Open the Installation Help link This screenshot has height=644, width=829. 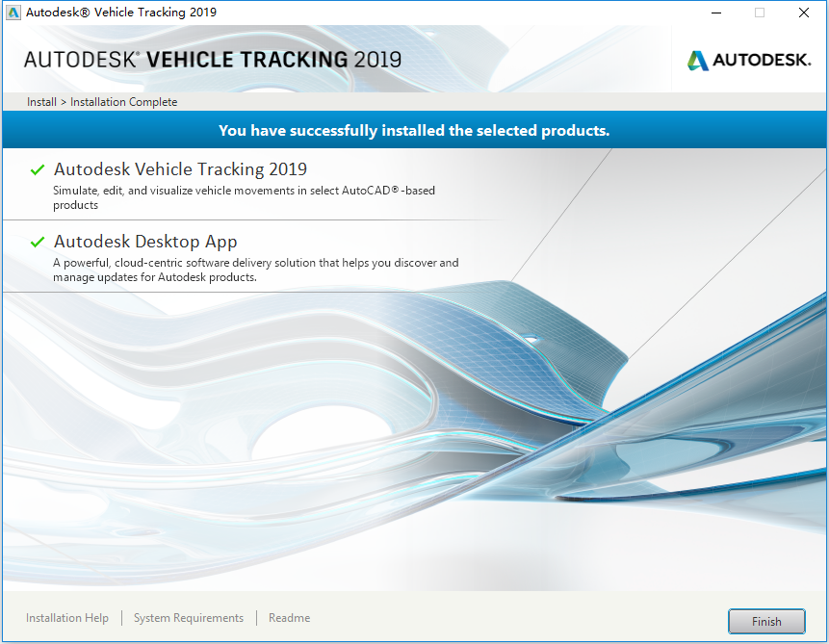[x=67, y=618]
